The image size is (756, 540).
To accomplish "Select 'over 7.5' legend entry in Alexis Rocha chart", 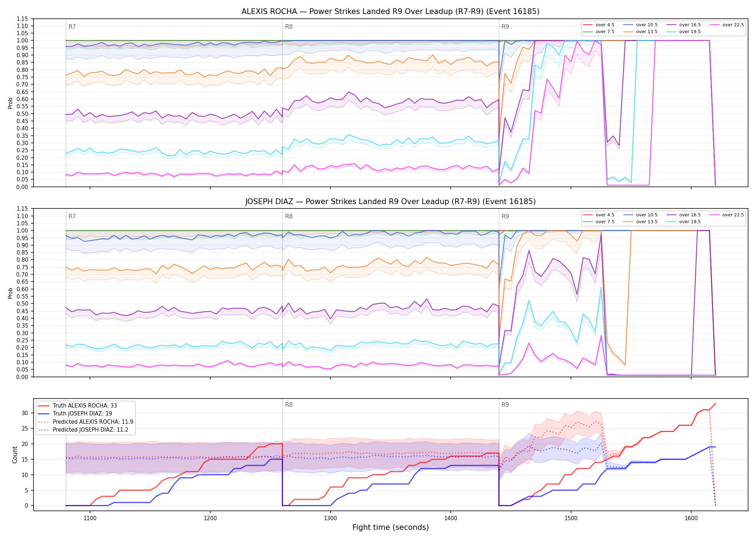I will pyautogui.click(x=599, y=32).
